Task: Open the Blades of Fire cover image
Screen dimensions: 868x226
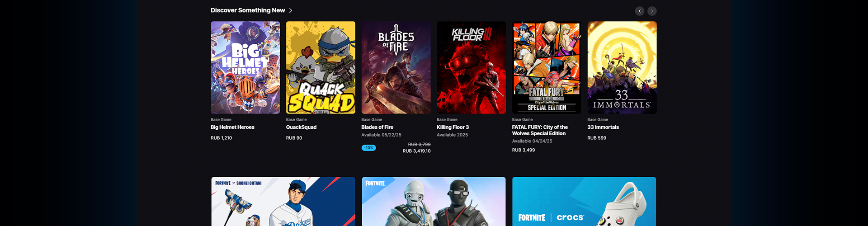Action: (x=396, y=67)
